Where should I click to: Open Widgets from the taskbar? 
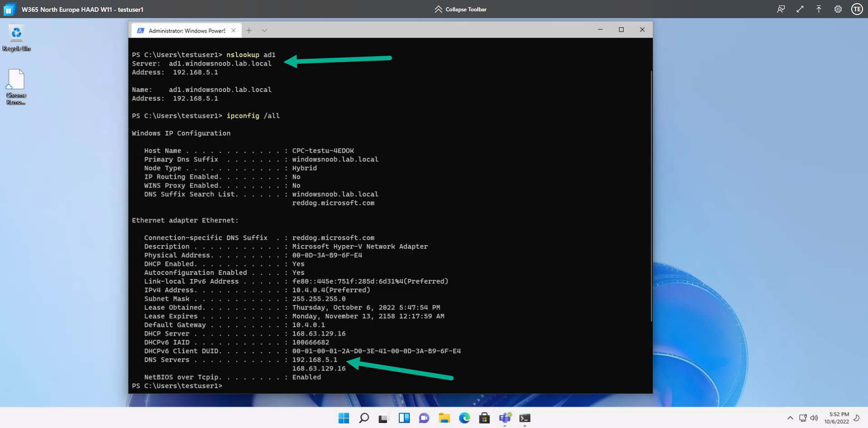tap(404, 418)
